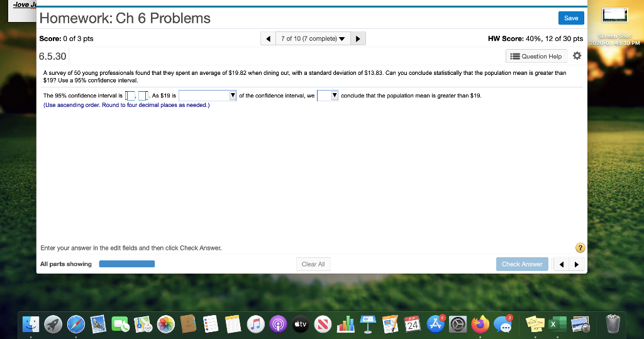Screen dimensions: 644x339
Task: Open App Store from the dock
Action: 435,324
